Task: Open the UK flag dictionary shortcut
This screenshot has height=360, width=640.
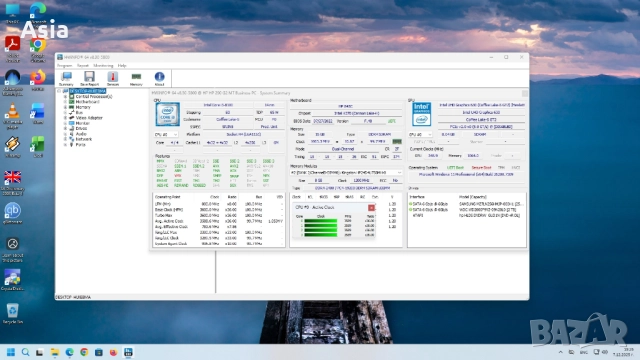Action: tap(13, 182)
